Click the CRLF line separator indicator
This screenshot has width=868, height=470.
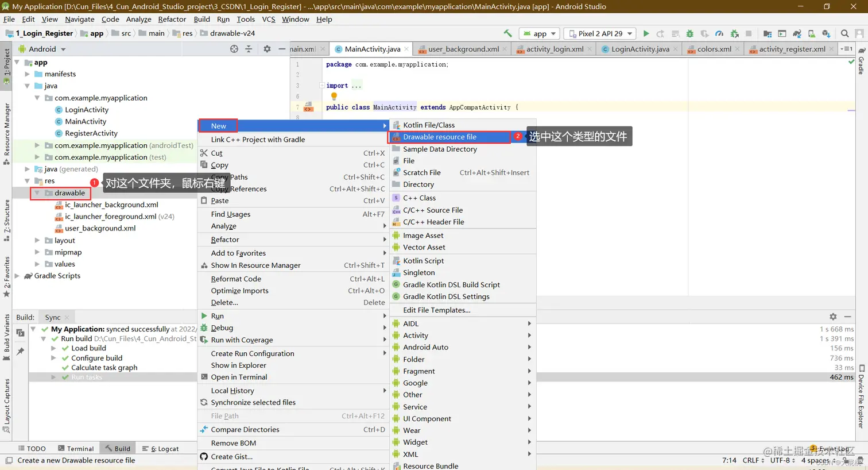coord(753,460)
